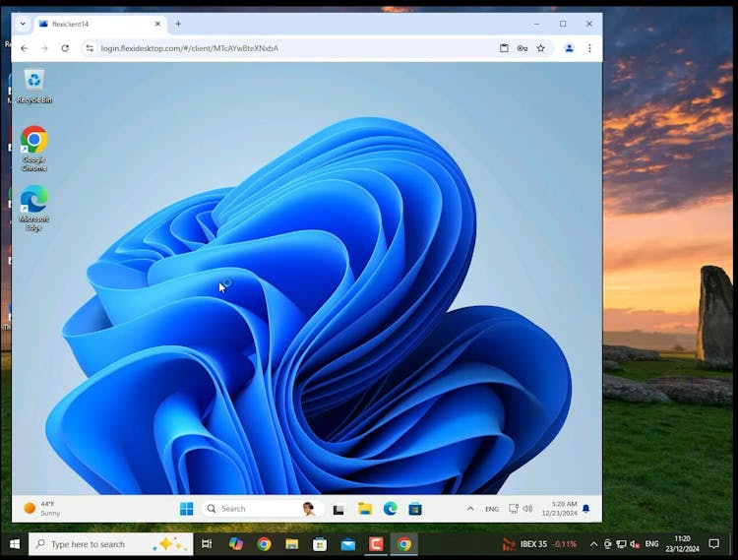This screenshot has height=560, width=738.
Task: Open the Chrome three-dot menu
Action: (x=589, y=47)
